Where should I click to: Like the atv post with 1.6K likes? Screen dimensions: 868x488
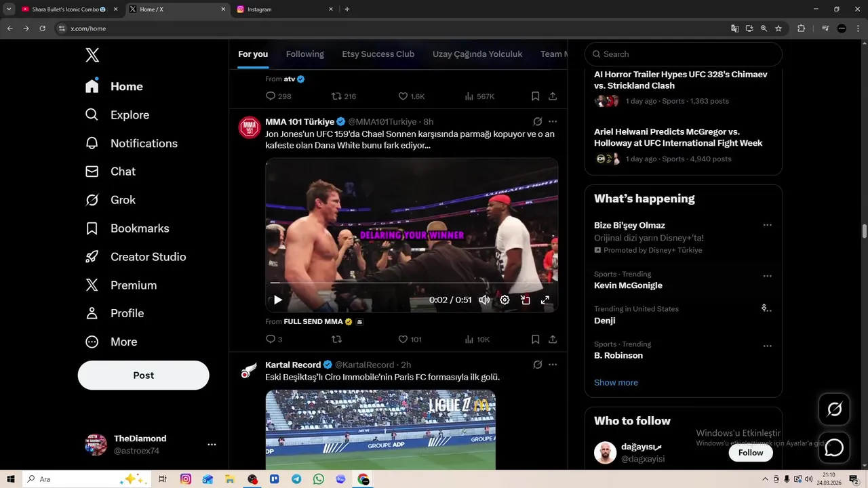[x=411, y=96]
